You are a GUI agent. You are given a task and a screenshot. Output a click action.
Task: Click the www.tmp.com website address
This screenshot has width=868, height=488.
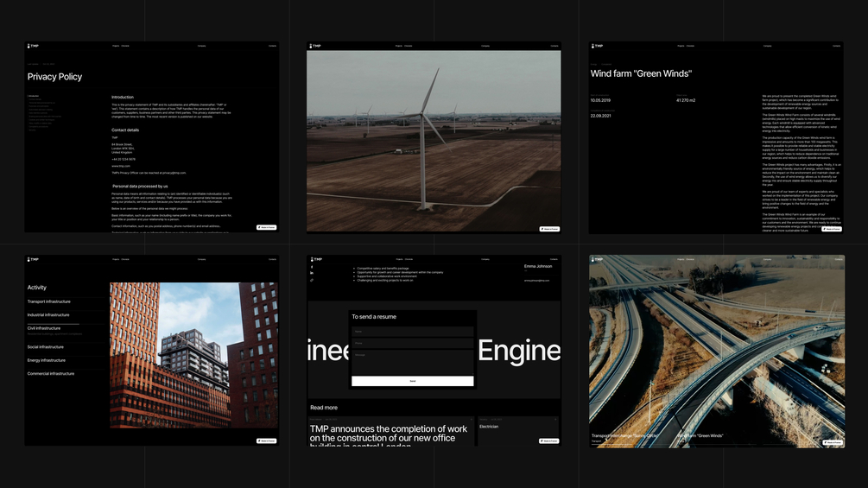(121, 166)
